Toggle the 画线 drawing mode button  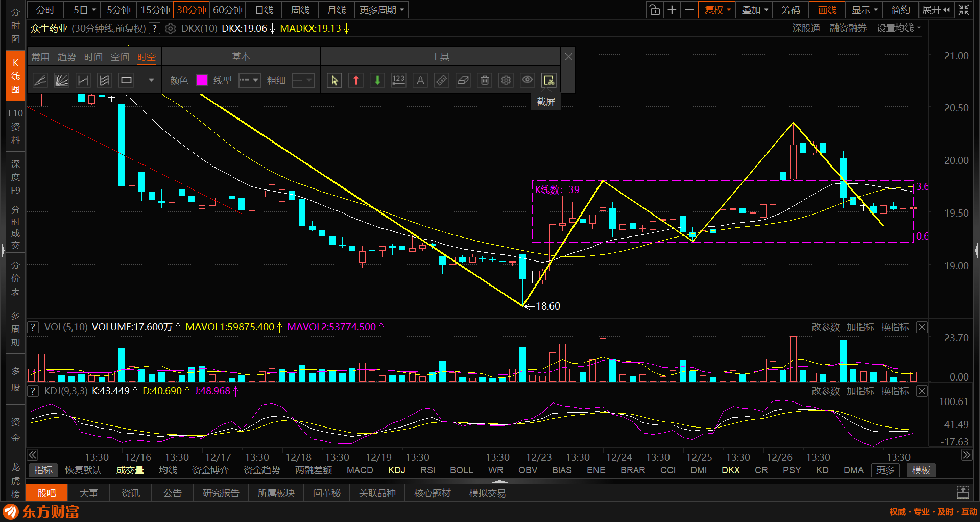tap(827, 10)
